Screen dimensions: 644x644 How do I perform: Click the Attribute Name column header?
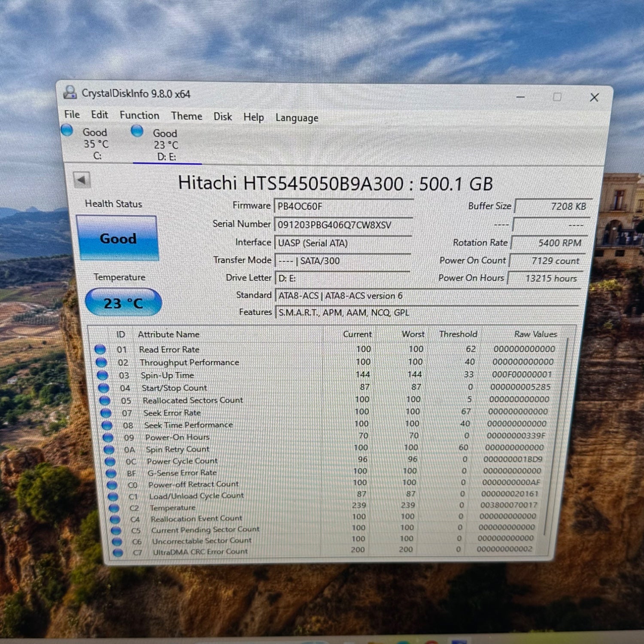(x=169, y=334)
